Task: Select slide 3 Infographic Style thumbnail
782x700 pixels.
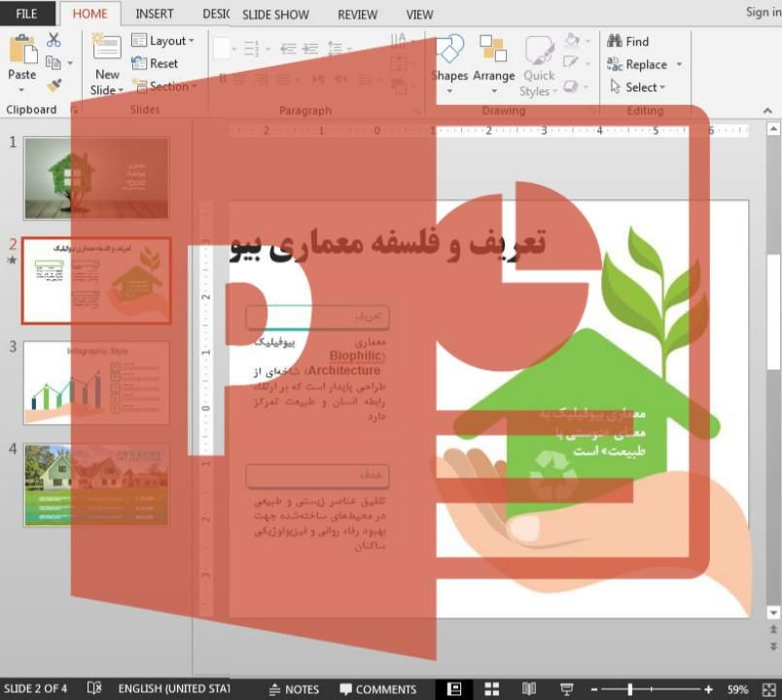Action: pos(96,383)
